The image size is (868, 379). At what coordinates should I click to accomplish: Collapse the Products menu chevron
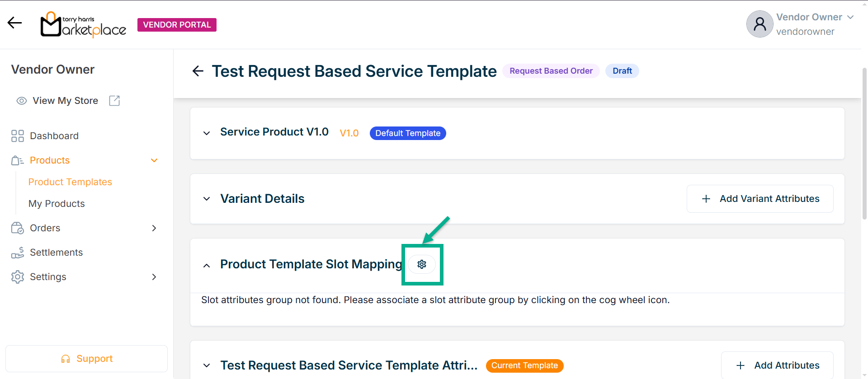pos(154,160)
